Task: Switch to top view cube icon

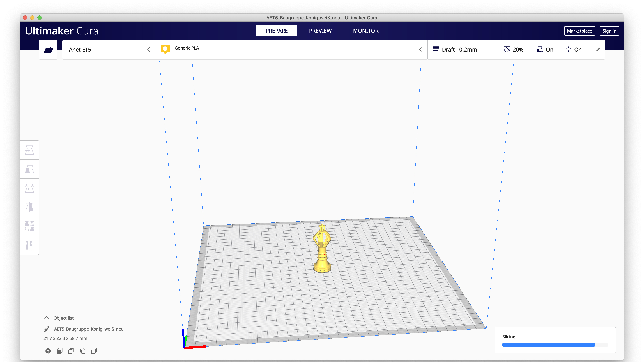Action: (x=71, y=351)
